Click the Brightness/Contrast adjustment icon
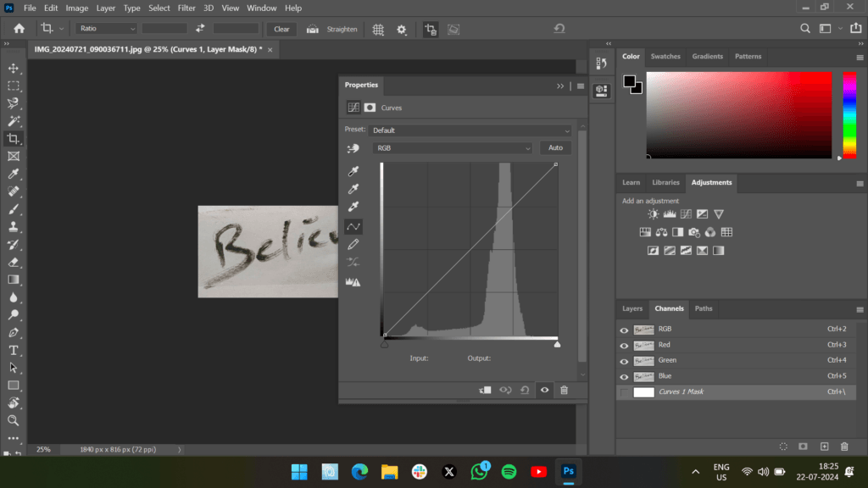The image size is (868, 488). [x=654, y=214]
